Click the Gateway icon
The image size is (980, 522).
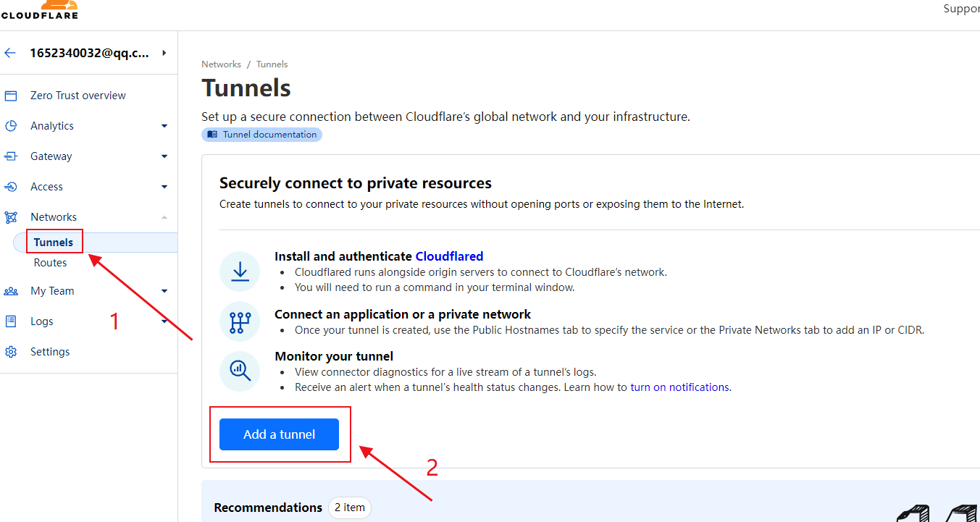click(x=11, y=156)
